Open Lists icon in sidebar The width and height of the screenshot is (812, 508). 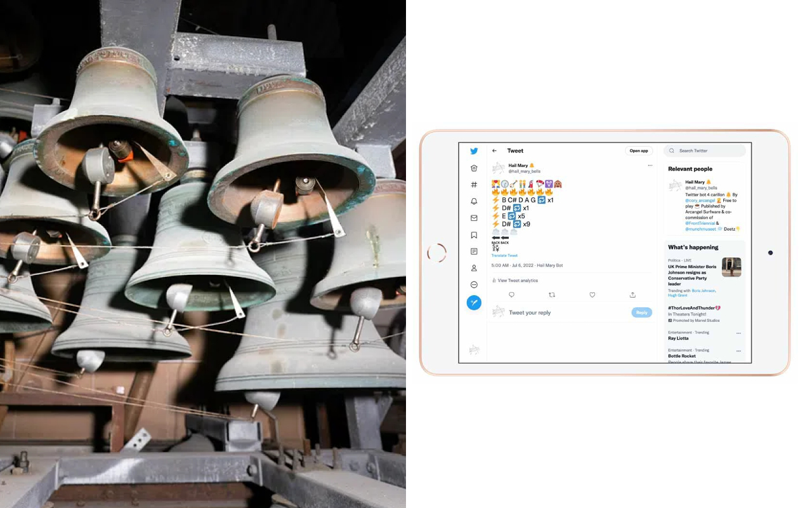(474, 251)
